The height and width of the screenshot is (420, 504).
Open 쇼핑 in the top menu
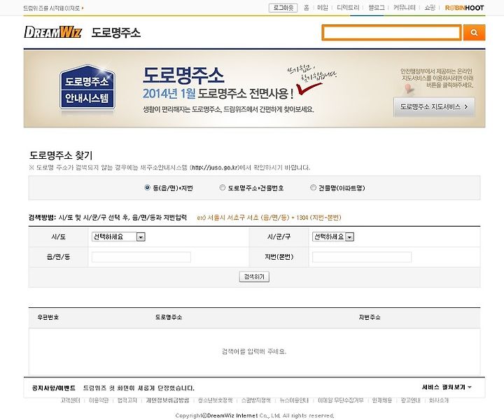[x=430, y=8]
